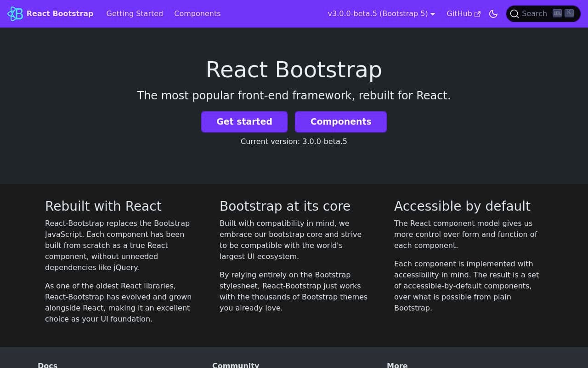The height and width of the screenshot is (368, 588).
Task: Open Components from the navbar
Action: point(197,14)
